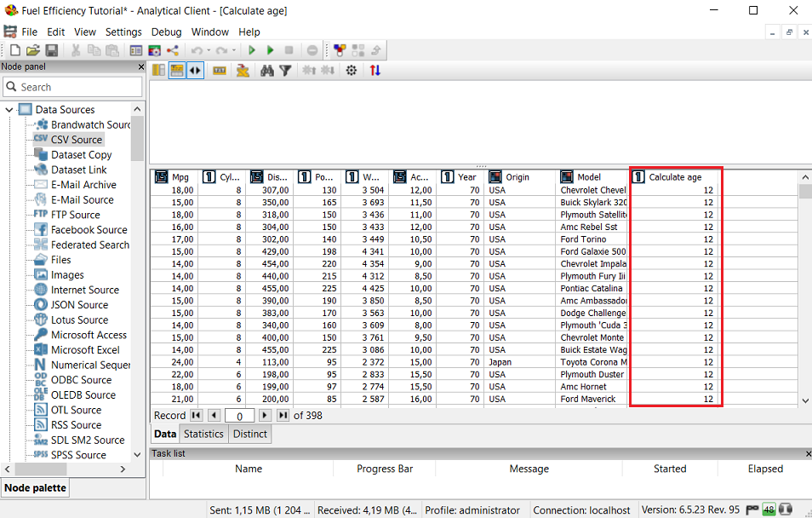Jump to last record button

pyautogui.click(x=283, y=415)
